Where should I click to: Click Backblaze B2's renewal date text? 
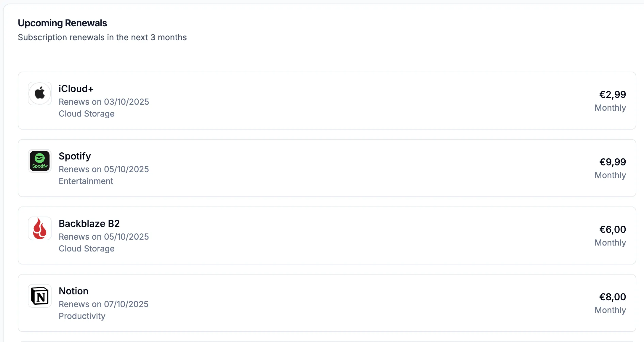pyautogui.click(x=104, y=237)
